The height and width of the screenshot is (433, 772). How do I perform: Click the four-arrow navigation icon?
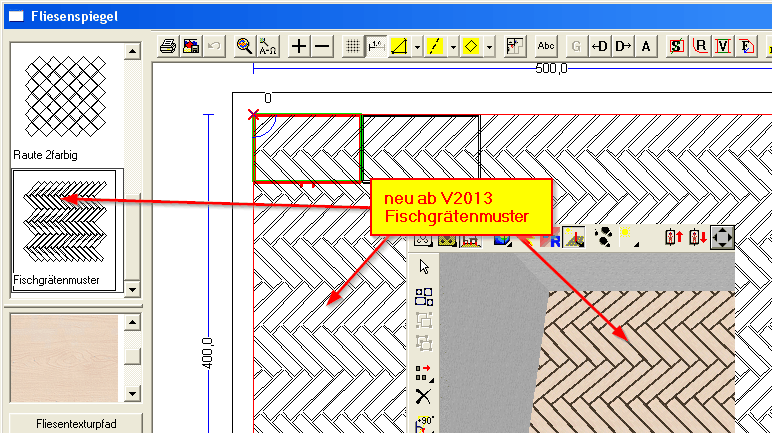tap(722, 238)
